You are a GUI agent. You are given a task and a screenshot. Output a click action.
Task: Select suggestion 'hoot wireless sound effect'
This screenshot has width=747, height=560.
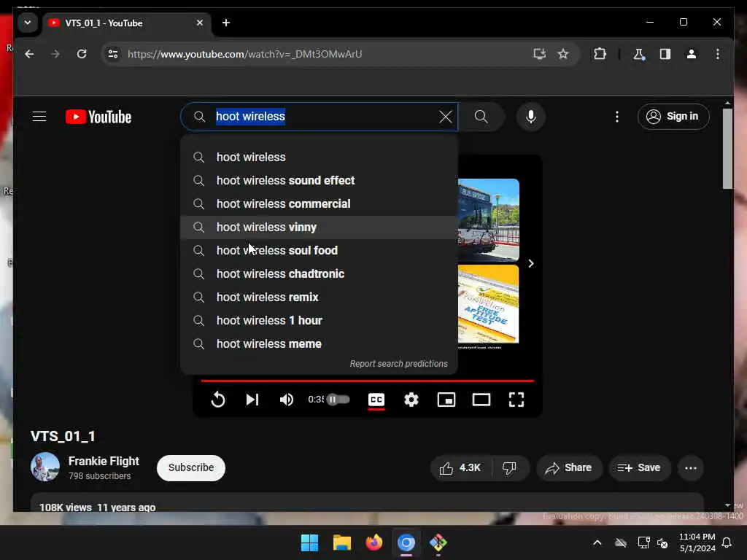pyautogui.click(x=319, y=181)
